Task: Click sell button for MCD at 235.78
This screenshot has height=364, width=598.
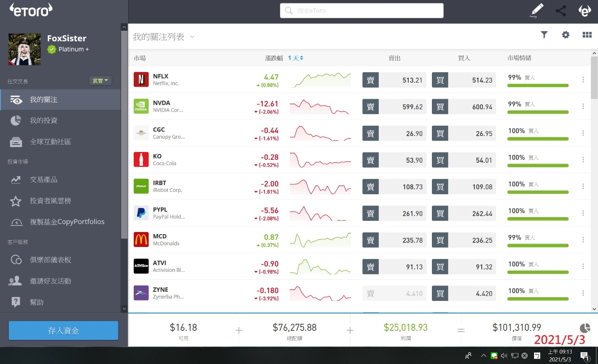Action: 394,240
